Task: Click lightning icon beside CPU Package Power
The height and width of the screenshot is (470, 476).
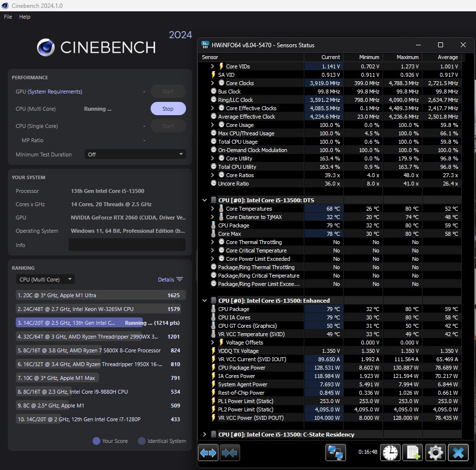Action: [214, 368]
